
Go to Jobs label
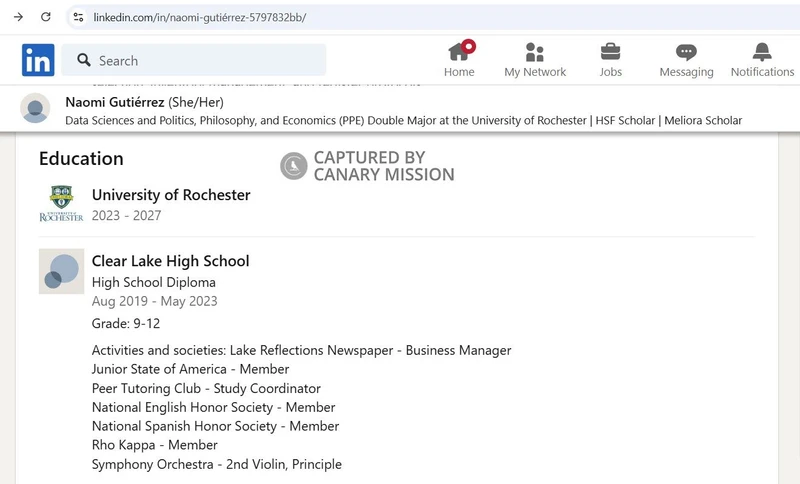(610, 72)
